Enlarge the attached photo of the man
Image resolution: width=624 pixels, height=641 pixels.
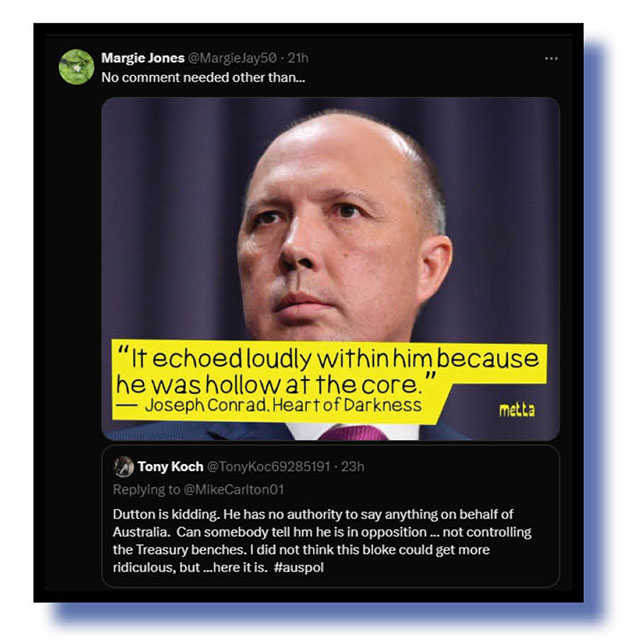[330, 269]
